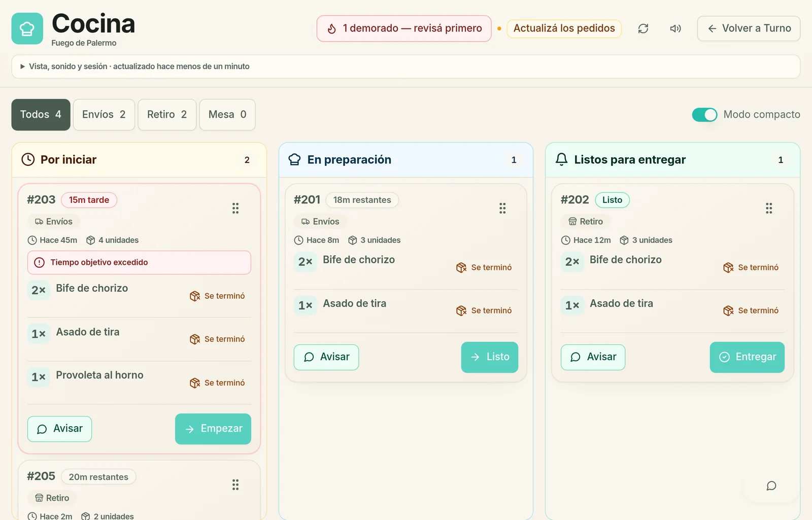Click the bell icon in Listos para entregar
812x520 pixels.
561,159
